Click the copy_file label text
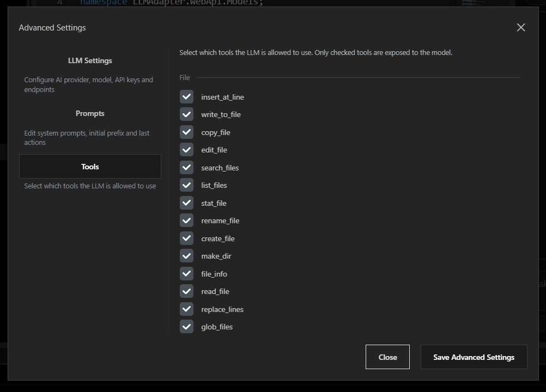This screenshot has width=546, height=392. (x=216, y=132)
